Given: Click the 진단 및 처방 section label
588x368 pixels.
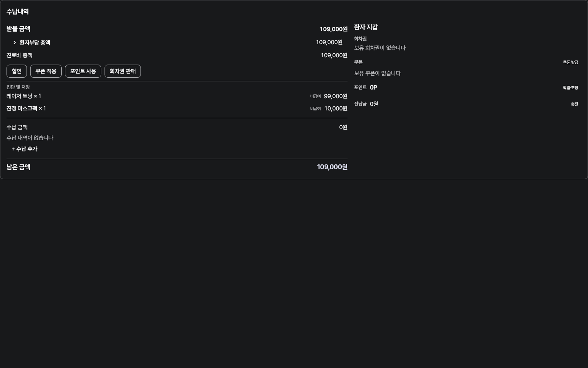Looking at the screenshot, I should click(18, 87).
